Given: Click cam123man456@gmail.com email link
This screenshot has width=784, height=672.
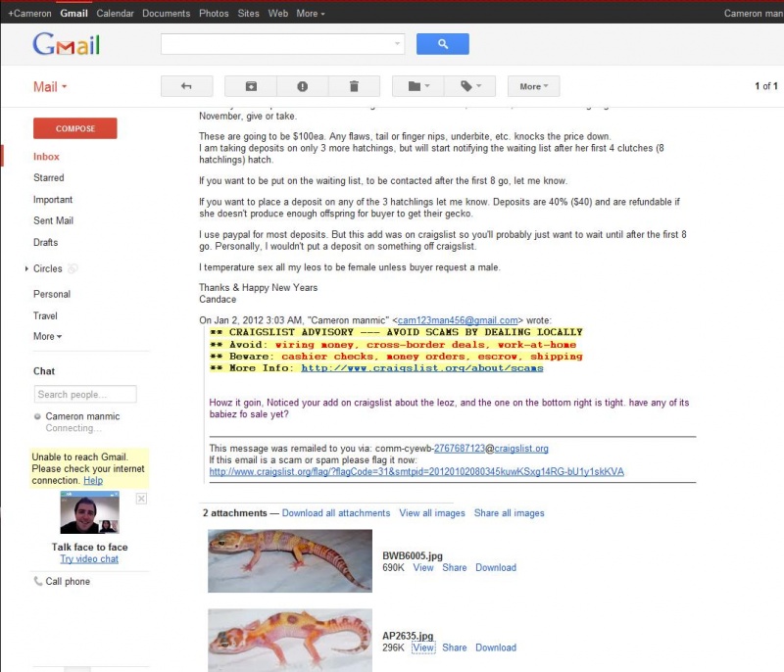Looking at the screenshot, I should (458, 320).
